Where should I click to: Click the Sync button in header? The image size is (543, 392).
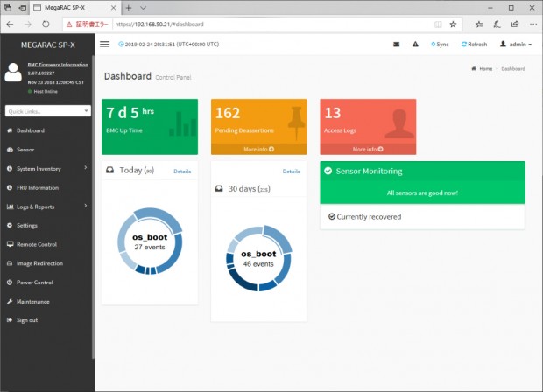(440, 45)
